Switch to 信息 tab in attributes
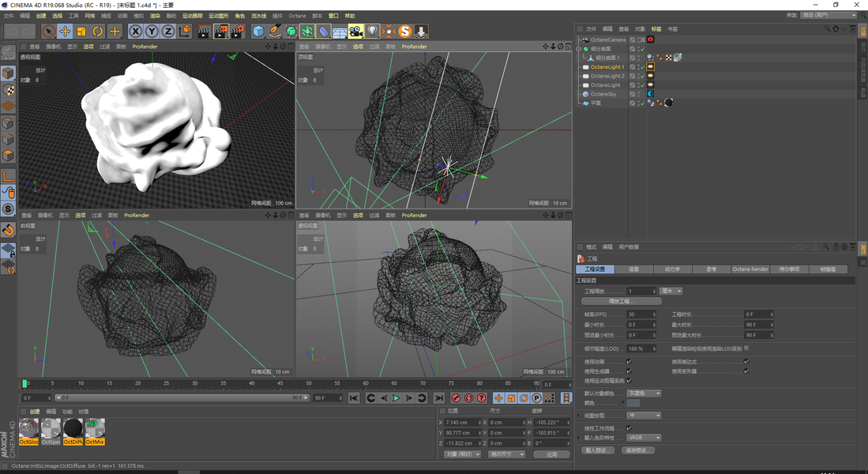This screenshot has width=868, height=474. [x=634, y=269]
